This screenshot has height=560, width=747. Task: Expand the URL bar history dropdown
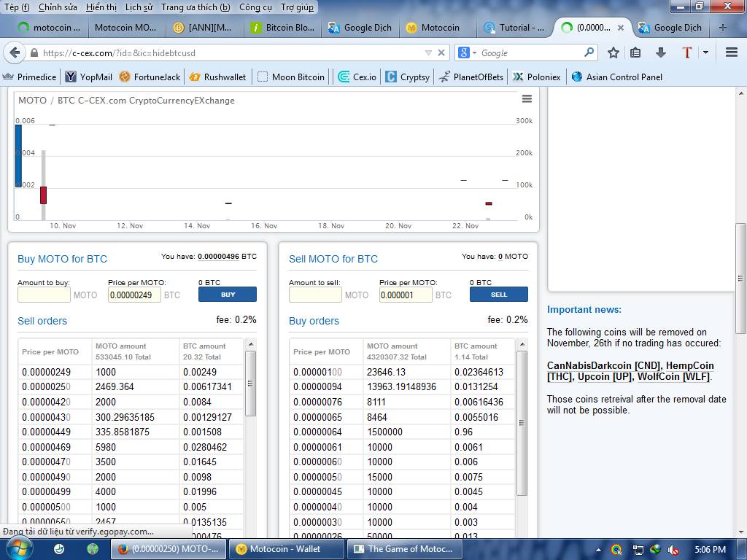click(x=428, y=52)
